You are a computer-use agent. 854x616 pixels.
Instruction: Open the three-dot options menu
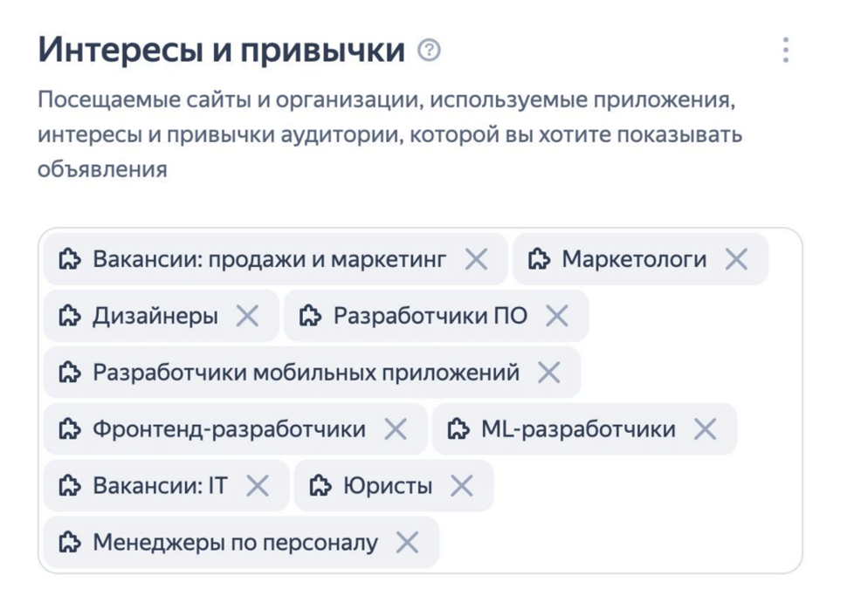click(x=786, y=51)
